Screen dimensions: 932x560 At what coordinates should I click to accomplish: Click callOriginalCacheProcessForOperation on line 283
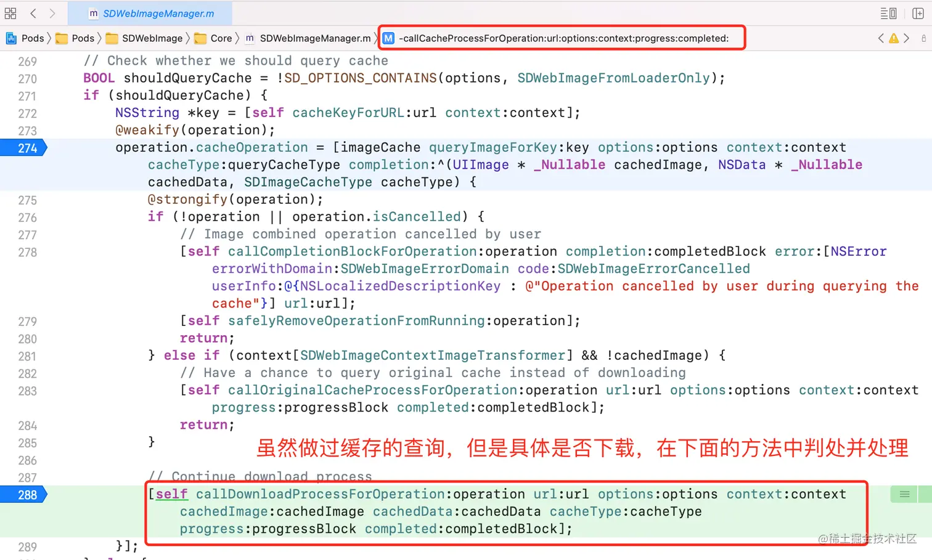click(x=372, y=390)
